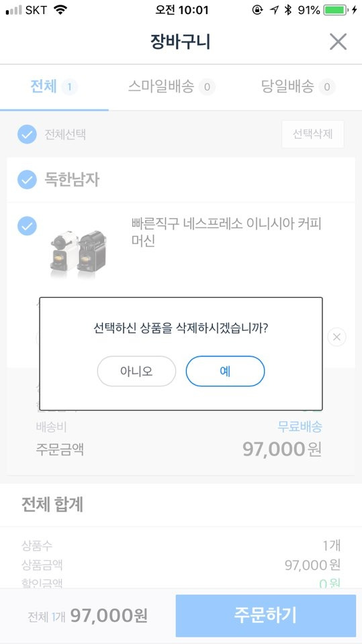Tap the battery icon in status bar
Viewport: 362px width, 644px height.
pos(336,10)
